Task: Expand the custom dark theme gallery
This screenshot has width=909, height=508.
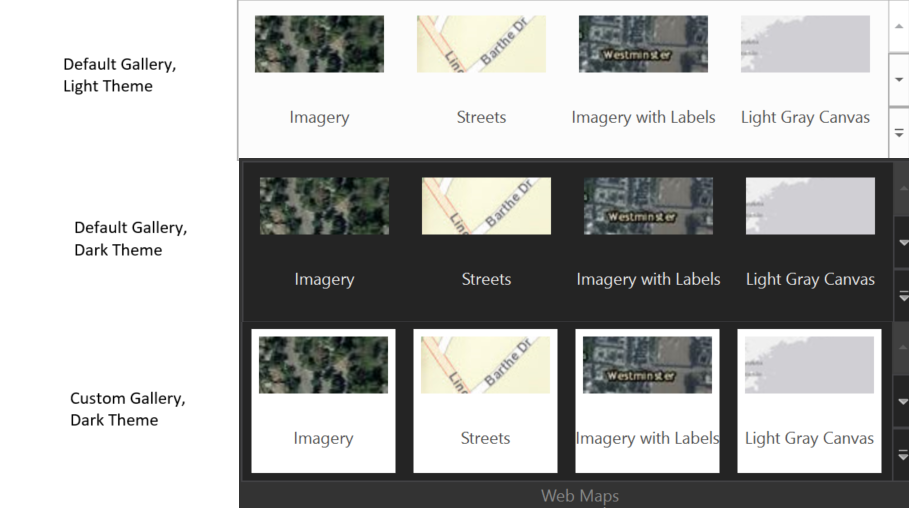Action: tap(901, 455)
